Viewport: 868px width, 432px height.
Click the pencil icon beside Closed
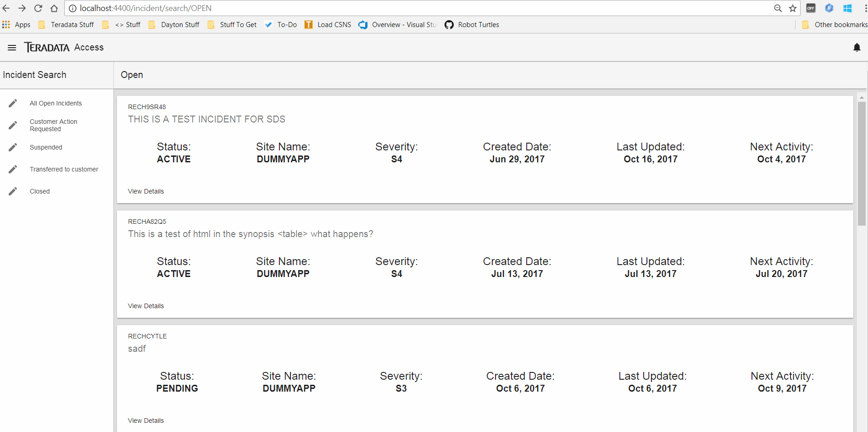13,191
